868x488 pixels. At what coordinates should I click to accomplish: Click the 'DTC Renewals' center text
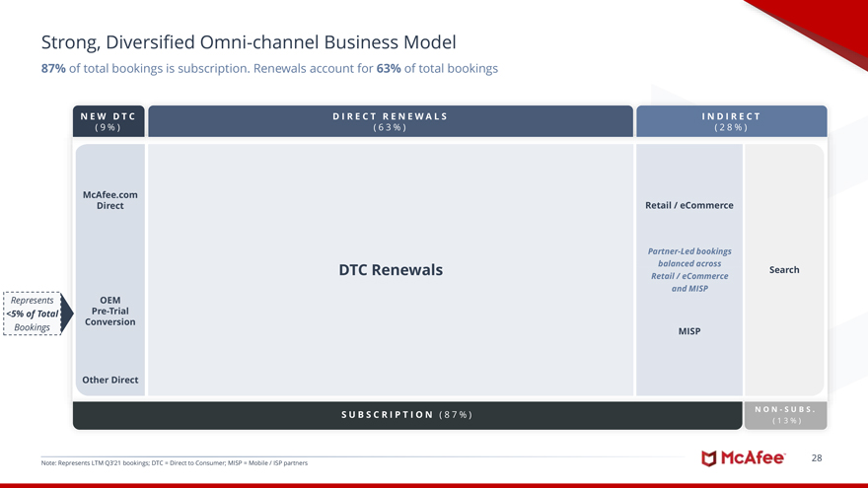coord(391,270)
